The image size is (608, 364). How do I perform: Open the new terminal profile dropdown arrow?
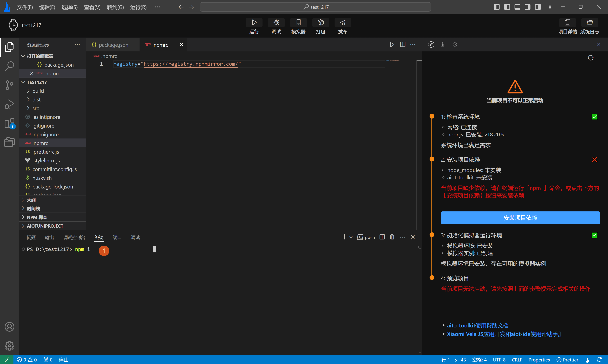tap(351, 237)
